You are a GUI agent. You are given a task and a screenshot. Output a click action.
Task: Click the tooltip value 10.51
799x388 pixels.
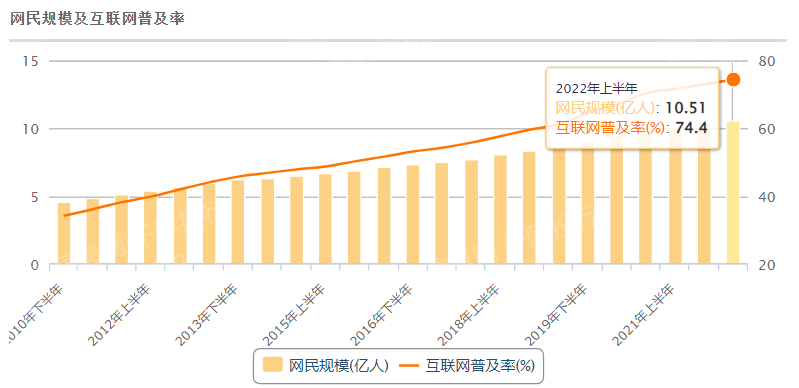pos(687,108)
